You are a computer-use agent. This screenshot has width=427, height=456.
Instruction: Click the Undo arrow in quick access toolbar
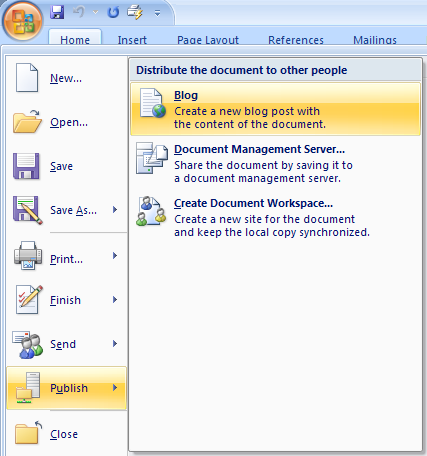[x=79, y=12]
